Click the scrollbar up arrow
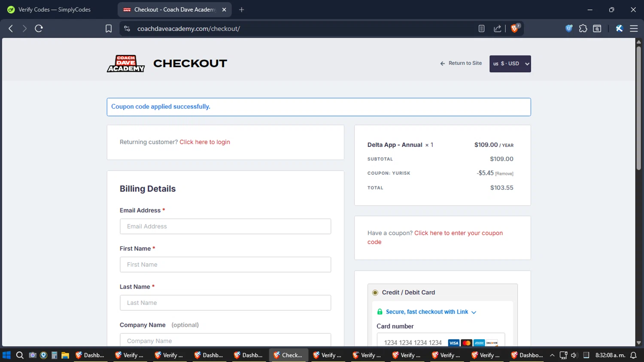 tap(638, 42)
